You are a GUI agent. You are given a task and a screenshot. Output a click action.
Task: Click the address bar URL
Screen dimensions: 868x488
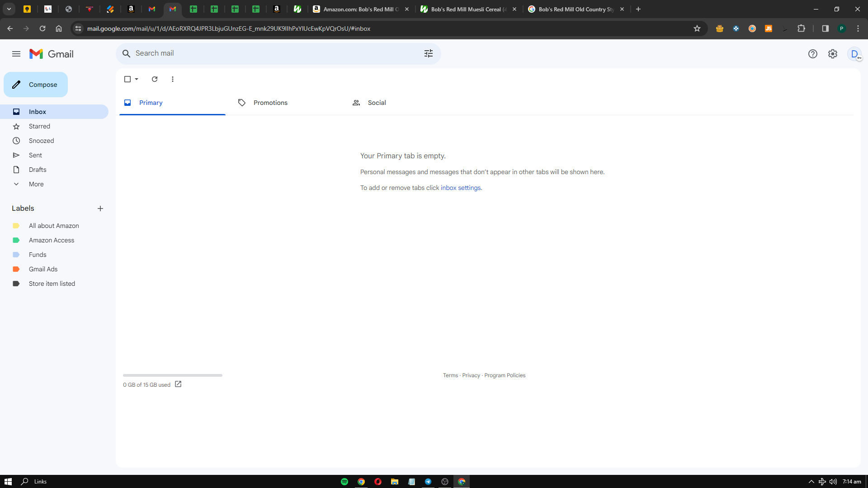click(229, 28)
